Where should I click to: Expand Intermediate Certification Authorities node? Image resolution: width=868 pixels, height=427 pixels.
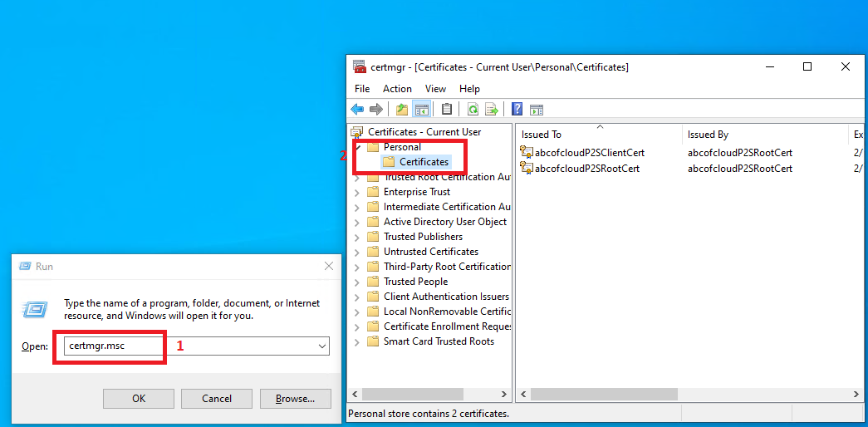pyautogui.click(x=357, y=207)
